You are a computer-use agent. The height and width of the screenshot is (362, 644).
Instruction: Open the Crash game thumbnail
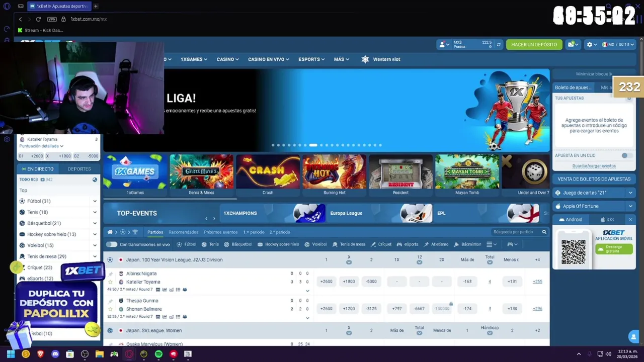pyautogui.click(x=268, y=175)
